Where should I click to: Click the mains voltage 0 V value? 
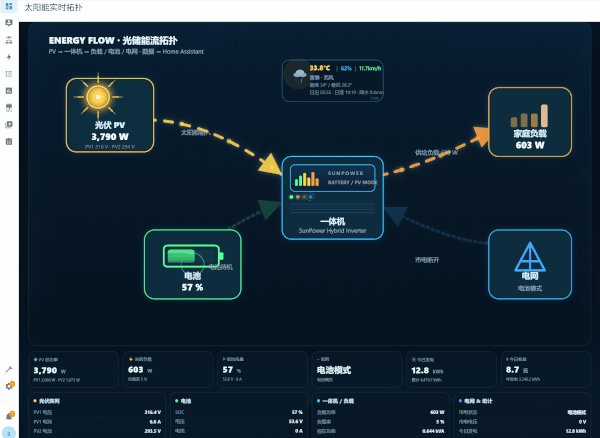point(582,422)
